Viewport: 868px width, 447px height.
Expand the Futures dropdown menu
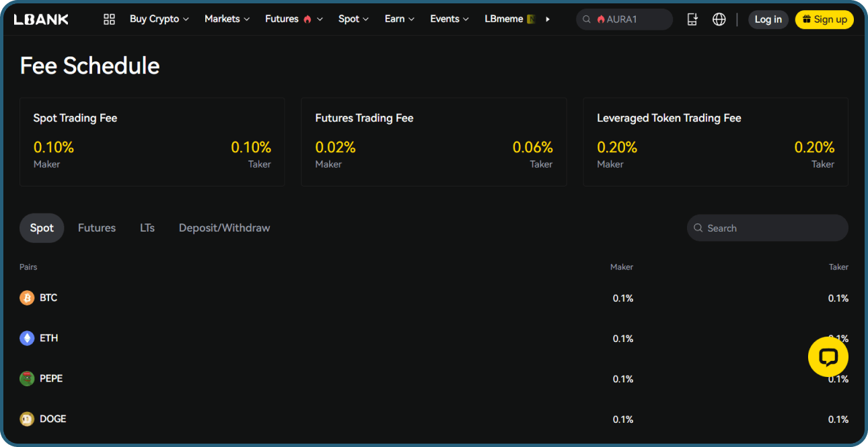tap(293, 20)
